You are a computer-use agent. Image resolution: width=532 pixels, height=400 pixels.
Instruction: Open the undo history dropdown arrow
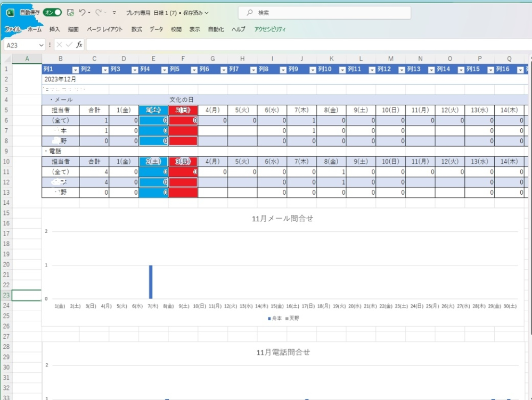click(89, 13)
